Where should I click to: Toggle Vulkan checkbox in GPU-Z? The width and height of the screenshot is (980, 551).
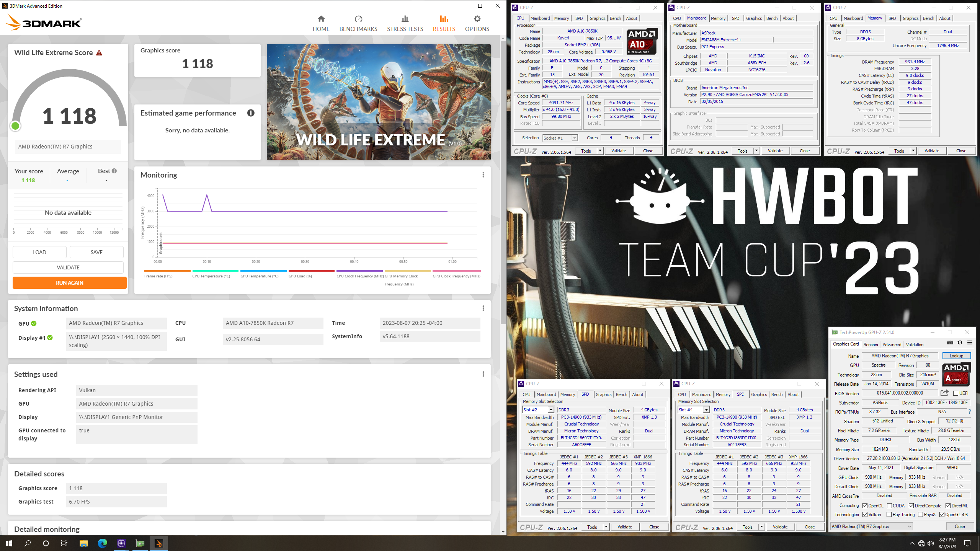865,515
